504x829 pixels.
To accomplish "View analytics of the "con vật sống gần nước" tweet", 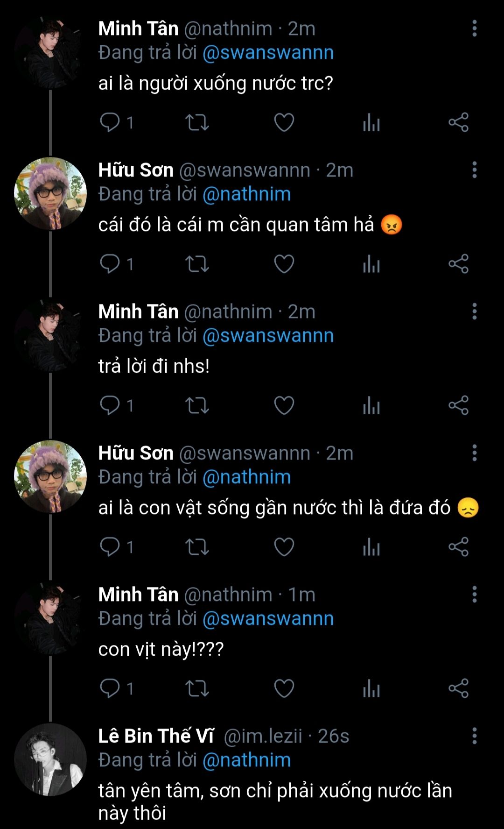I will pyautogui.click(x=371, y=547).
